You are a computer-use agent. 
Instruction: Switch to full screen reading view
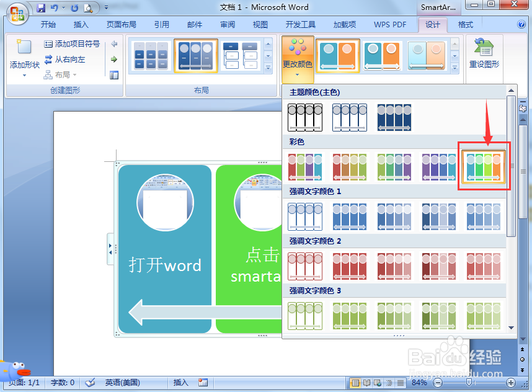[366, 383]
